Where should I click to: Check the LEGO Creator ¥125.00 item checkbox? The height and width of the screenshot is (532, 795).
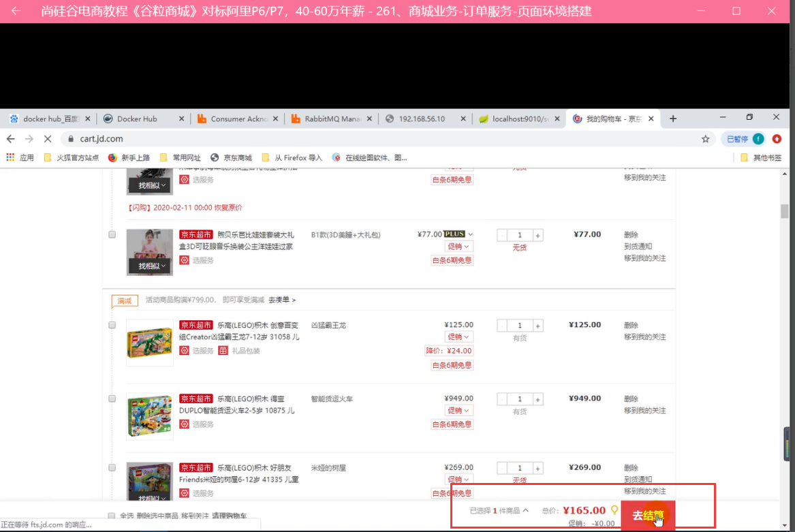point(112,325)
